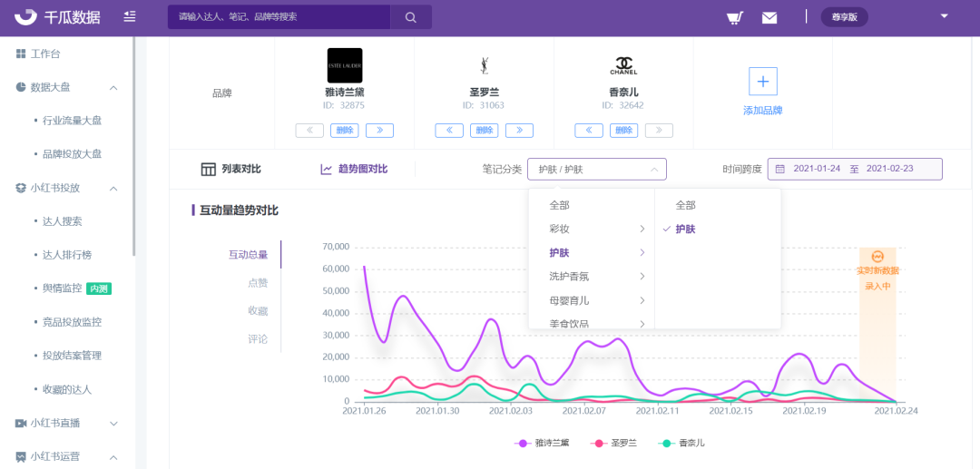Switch to 列表对比 view
Image resolution: width=980 pixels, height=469 pixels.
tap(230, 170)
